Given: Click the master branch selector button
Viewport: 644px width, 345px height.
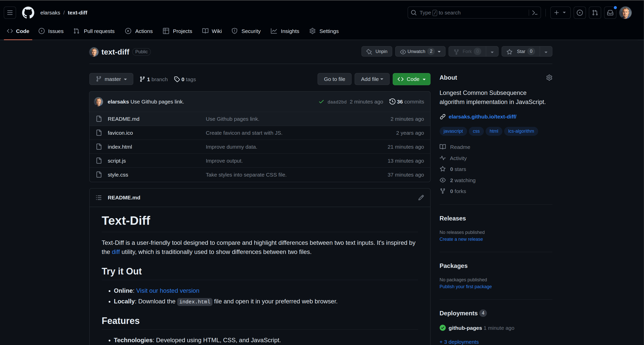Looking at the screenshot, I should pos(112,79).
